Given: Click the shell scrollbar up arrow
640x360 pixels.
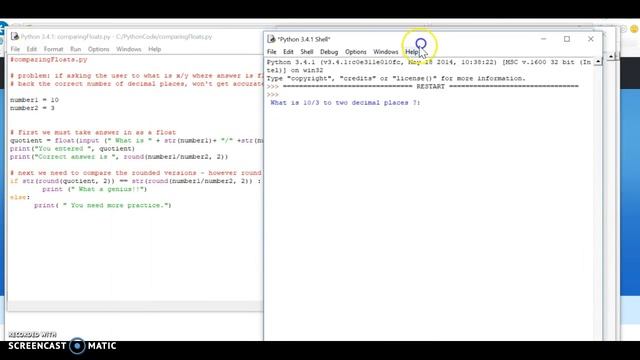Looking at the screenshot, I should point(598,62).
